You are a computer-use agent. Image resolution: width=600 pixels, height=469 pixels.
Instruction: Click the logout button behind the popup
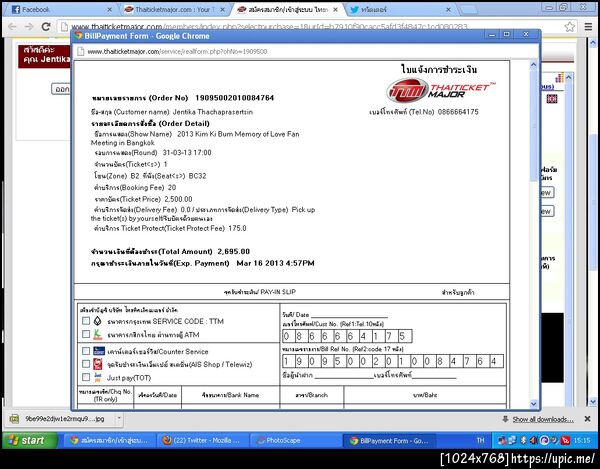61,89
